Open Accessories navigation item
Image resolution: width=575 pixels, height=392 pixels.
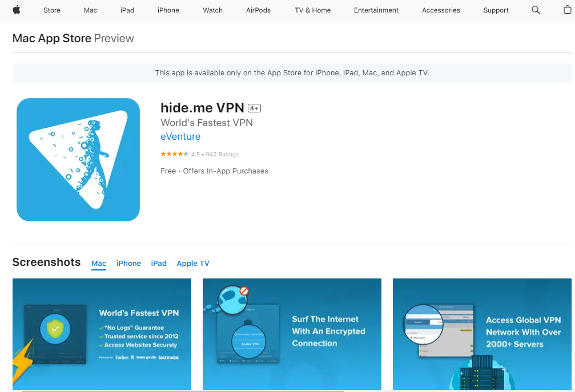click(x=441, y=10)
